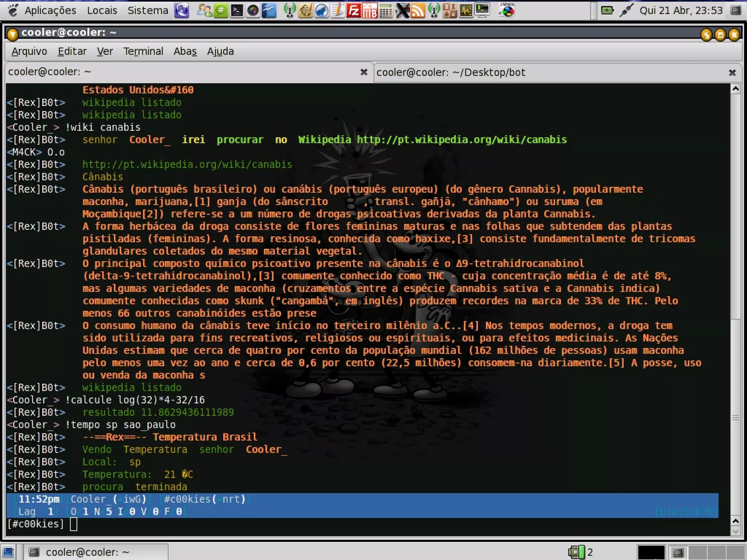Image resolution: width=747 pixels, height=560 pixels.
Task: Open the orange RSS feed reader icon
Action: click(418, 10)
